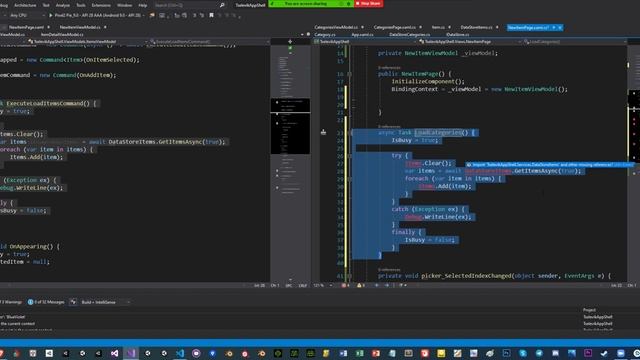This screenshot has height=360, width=640.
Task: Open the Telegram icon in taskbar
Action: (x=539, y=353)
